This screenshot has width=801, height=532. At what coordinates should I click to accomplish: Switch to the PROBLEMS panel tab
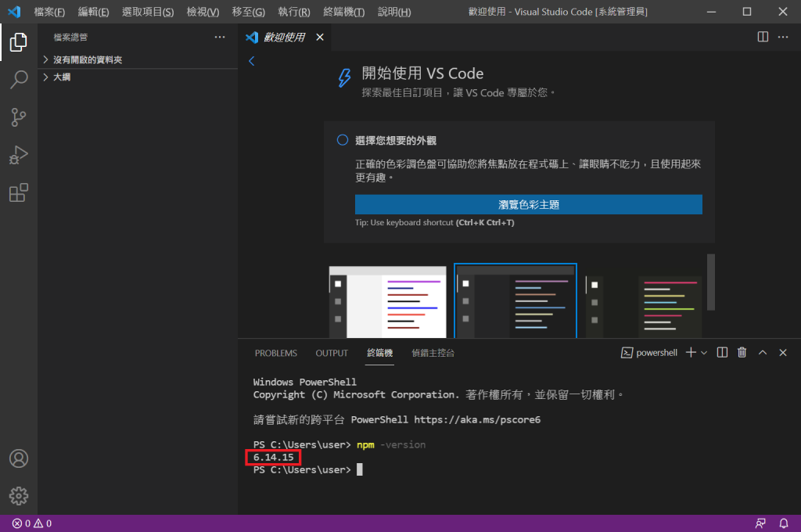point(276,353)
